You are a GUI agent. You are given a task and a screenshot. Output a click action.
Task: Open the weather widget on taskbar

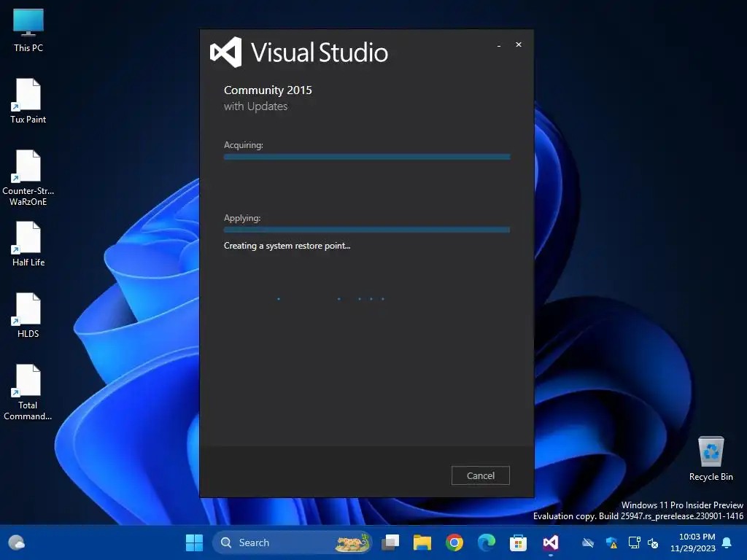click(x=17, y=542)
